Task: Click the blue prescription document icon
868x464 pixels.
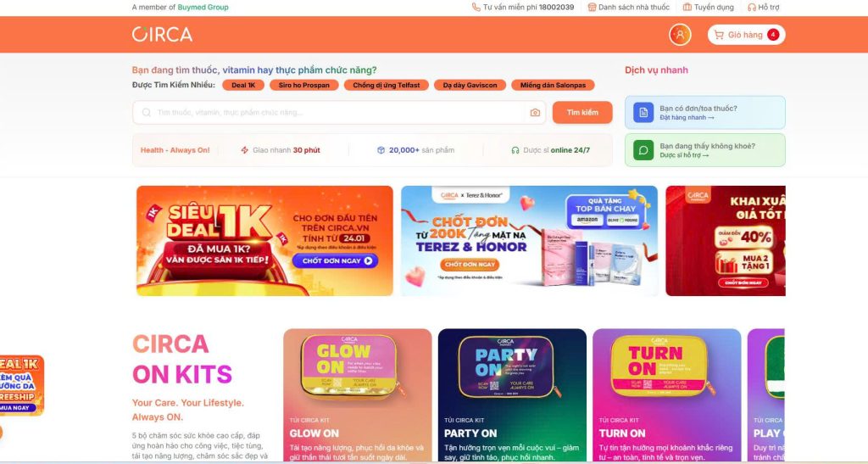Action: coord(643,113)
